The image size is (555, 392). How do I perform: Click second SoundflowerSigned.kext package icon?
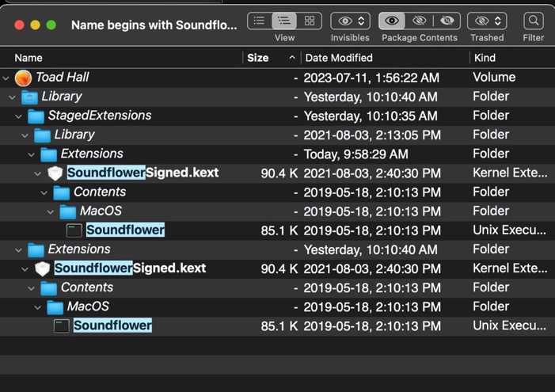click(x=43, y=269)
